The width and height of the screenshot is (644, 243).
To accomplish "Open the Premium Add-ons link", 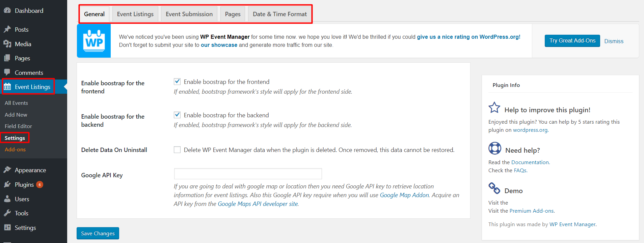I will pos(532,211).
